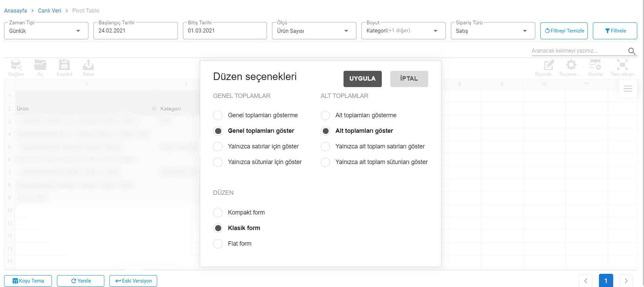Click the gear icon beside Kategori header
Image resolution: width=644 pixels, height=287 pixels.
pyautogui.click(x=154, y=109)
